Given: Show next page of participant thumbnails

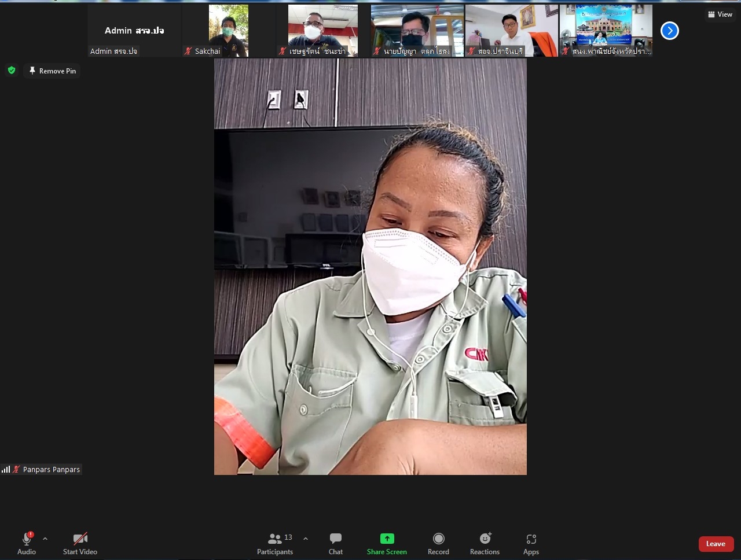Looking at the screenshot, I should tap(669, 31).
